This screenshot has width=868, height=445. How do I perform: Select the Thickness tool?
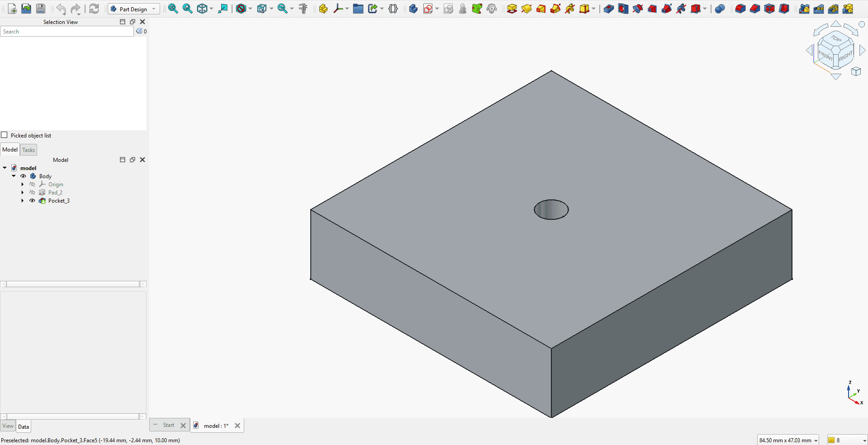pos(784,9)
